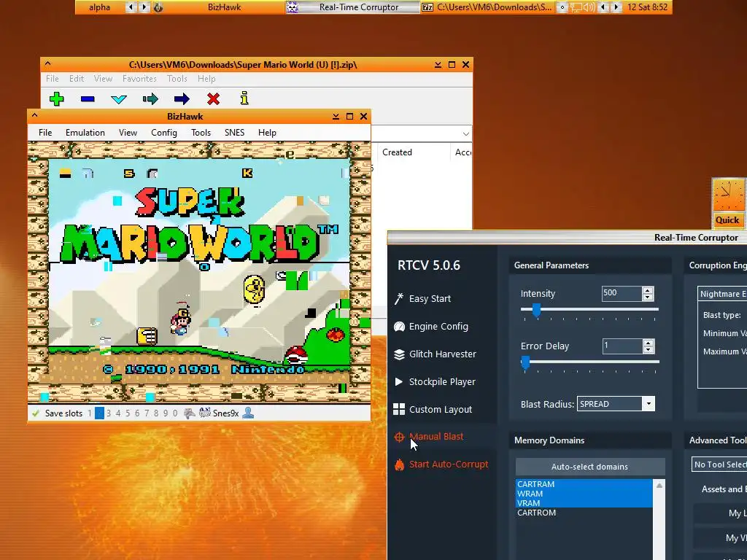Select save slot 0 in BizHawk

pyautogui.click(x=175, y=413)
